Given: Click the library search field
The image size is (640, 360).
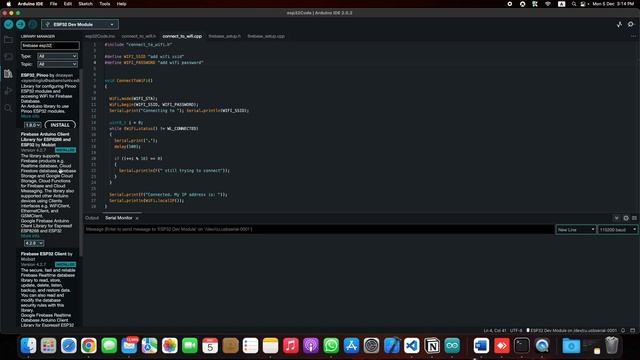Looking at the screenshot, I should (x=50, y=46).
